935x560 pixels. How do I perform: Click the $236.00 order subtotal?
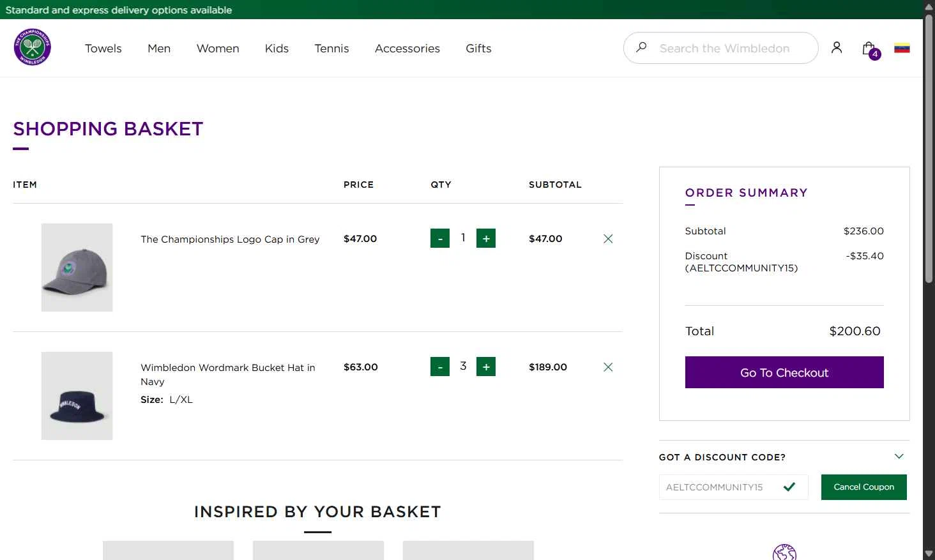863,231
